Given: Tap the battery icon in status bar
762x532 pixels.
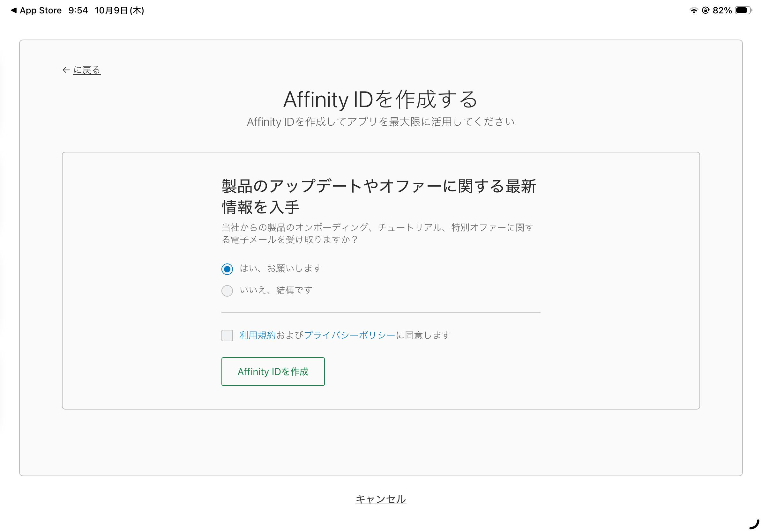Looking at the screenshot, I should (x=743, y=10).
